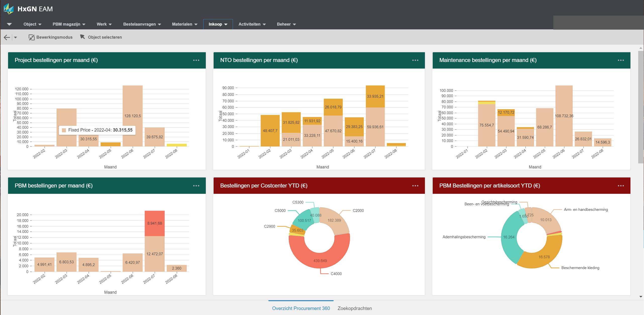This screenshot has height=315, width=644.
Task: Click the Bewerkingsmodus edit icon
Action: [31, 37]
